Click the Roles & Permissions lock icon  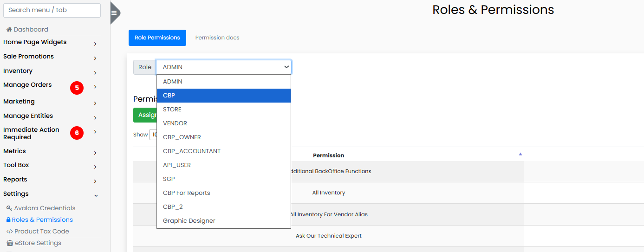[8, 220]
